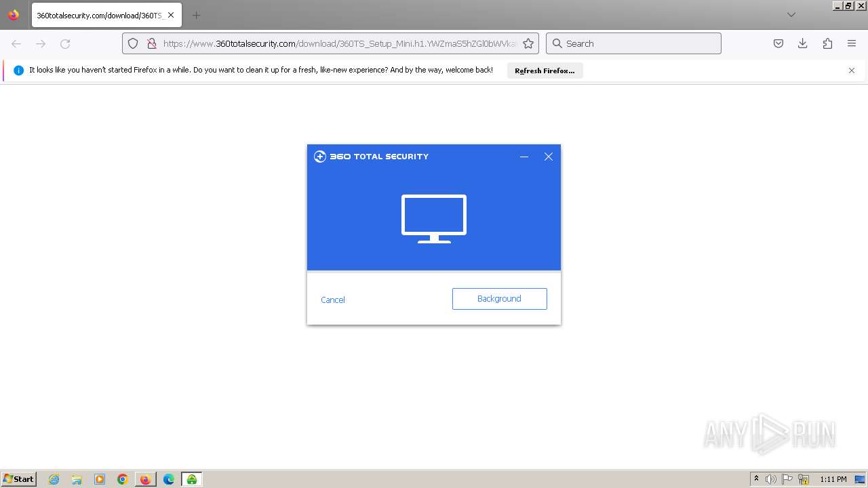
Task: Open the Extensions menu
Action: click(x=827, y=43)
